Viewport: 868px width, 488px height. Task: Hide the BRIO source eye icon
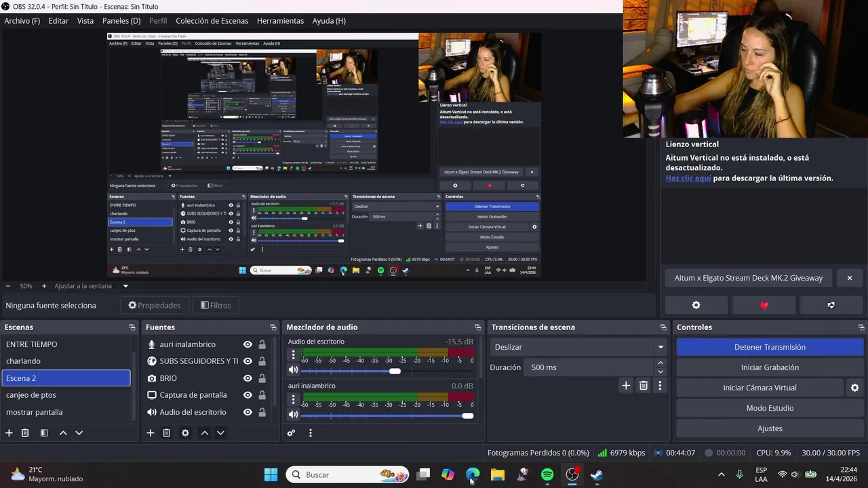(x=248, y=378)
